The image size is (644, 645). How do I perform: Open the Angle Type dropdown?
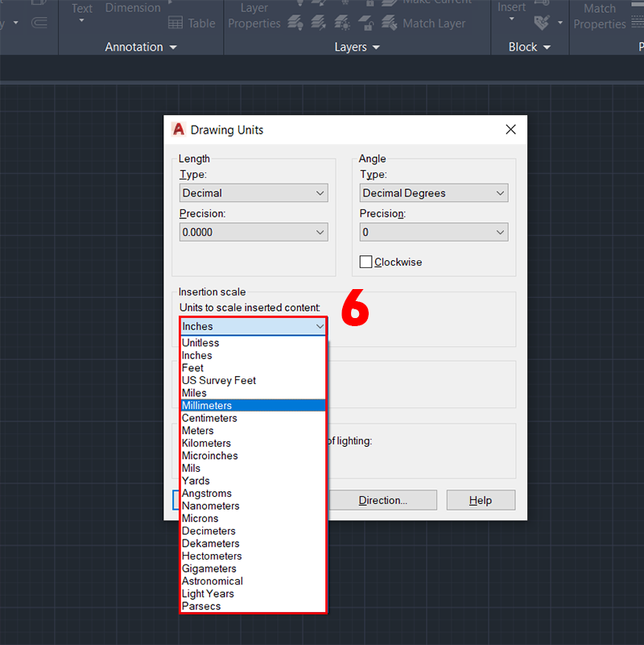click(x=434, y=193)
